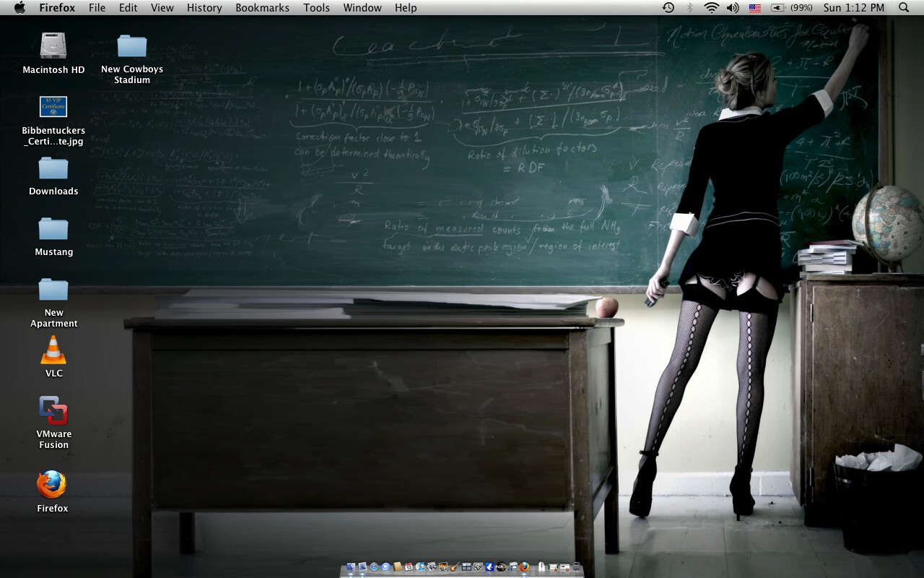The width and height of the screenshot is (924, 578).
Task: Click the Firefox icon in the Dock
Action: pyautogui.click(x=524, y=566)
